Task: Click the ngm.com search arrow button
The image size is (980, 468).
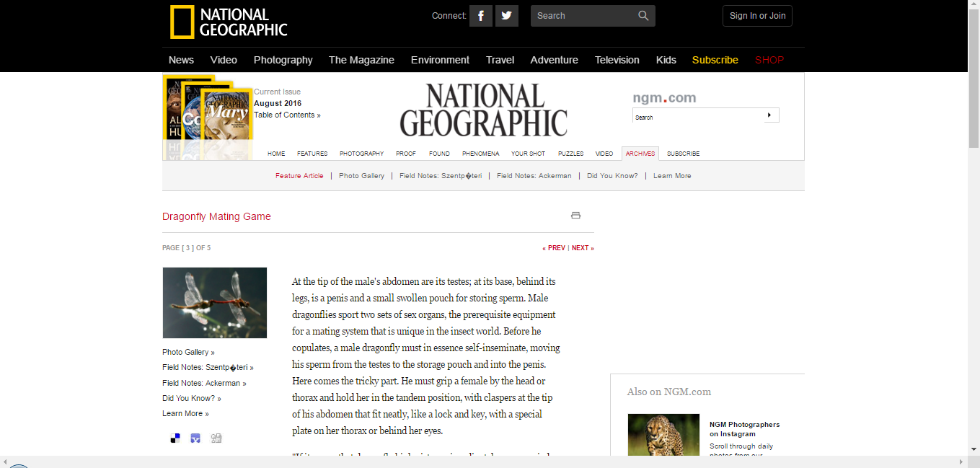Action: click(x=769, y=115)
